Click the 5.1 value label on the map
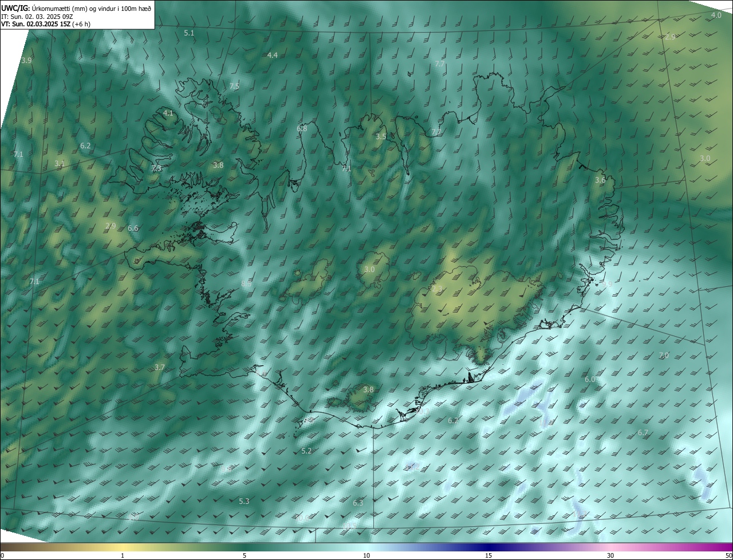The image size is (733, 560). tap(189, 33)
